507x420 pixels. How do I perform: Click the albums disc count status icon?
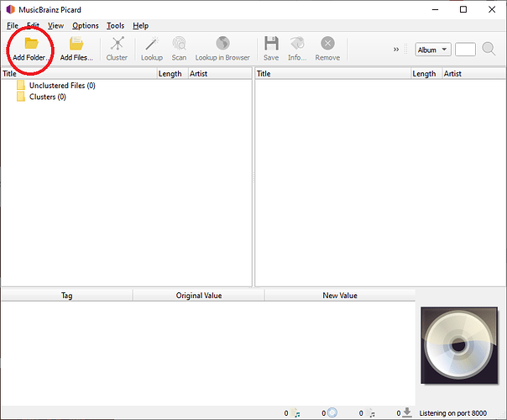point(332,413)
